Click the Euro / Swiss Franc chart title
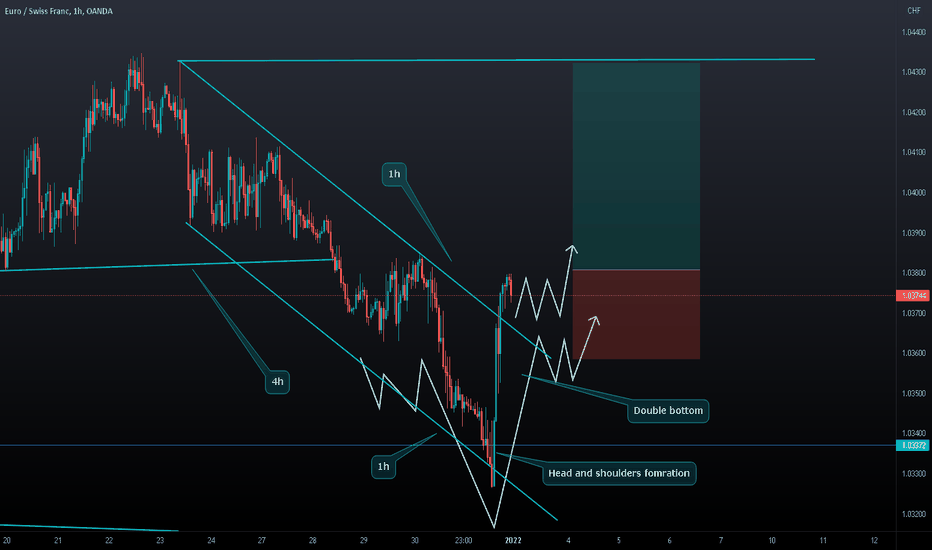The image size is (932, 550). point(58,11)
